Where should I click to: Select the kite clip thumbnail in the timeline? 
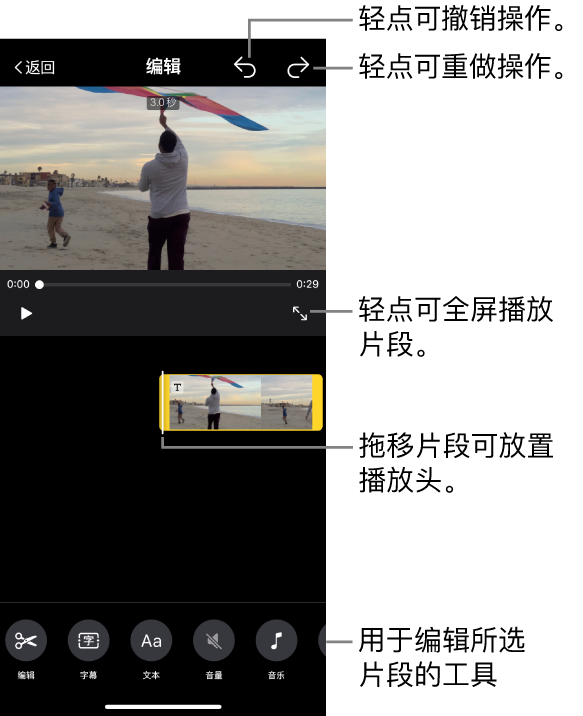point(241,402)
